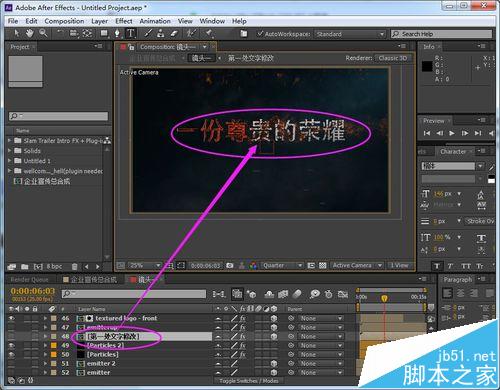
Task: Click the new folder icon in Project panel
Action: coord(25,267)
